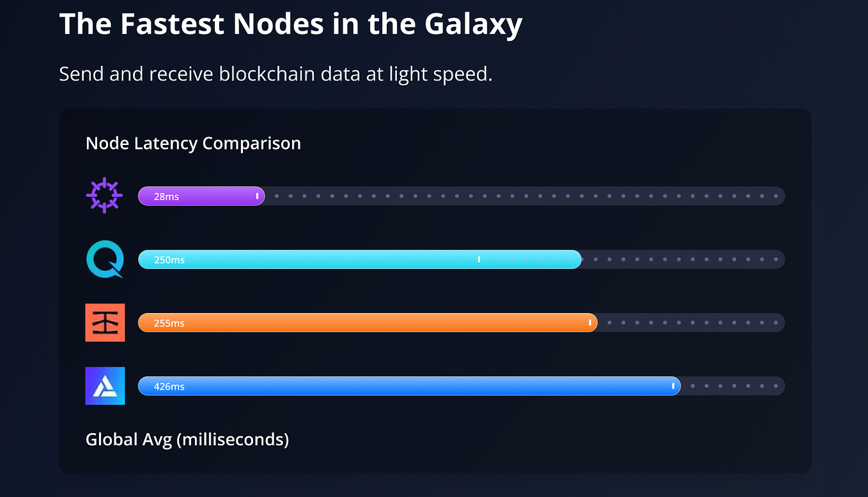Click the blue Alchemy-style triangle logo
The height and width of the screenshot is (497, 868).
tap(104, 386)
